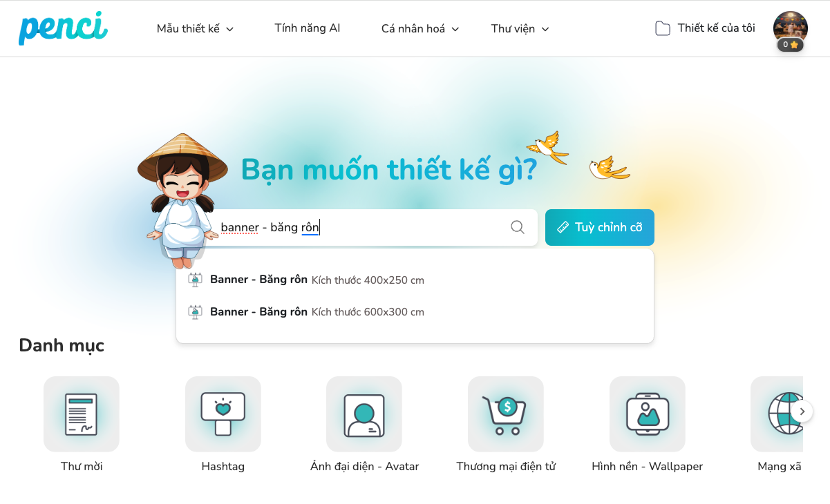Select the Hình nền - Wallpaper icon

click(x=648, y=414)
